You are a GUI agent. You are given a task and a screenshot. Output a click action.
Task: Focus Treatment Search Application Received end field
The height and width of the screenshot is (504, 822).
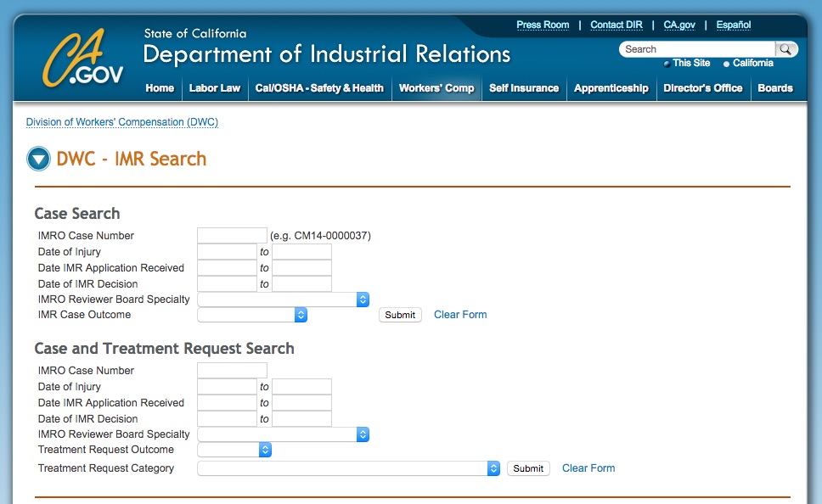coord(302,403)
